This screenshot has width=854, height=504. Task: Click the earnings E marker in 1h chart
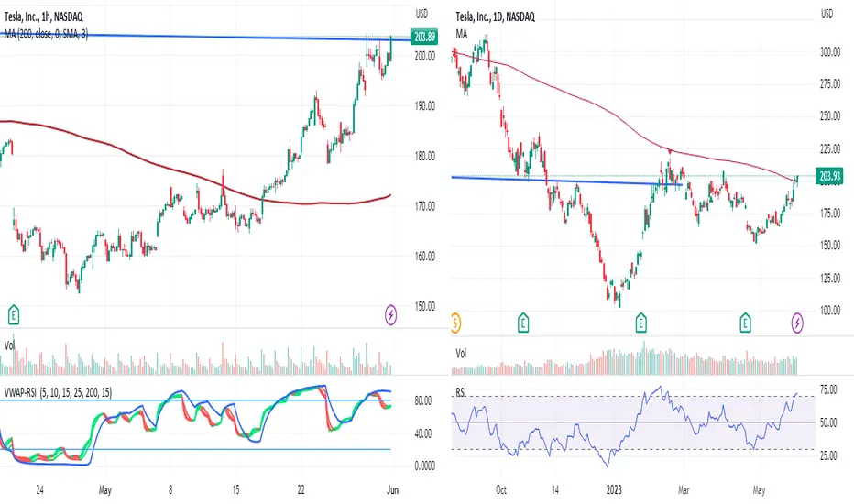pyautogui.click(x=14, y=315)
